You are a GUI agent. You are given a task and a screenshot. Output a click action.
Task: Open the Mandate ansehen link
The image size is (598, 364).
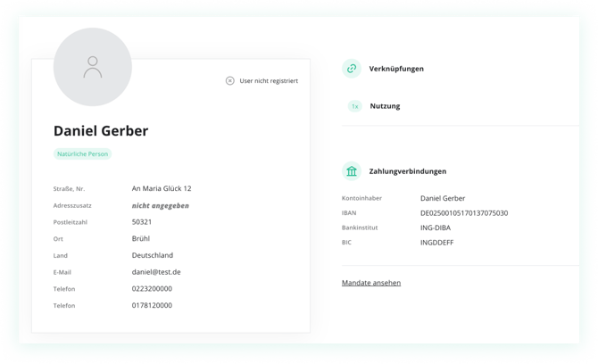point(371,283)
